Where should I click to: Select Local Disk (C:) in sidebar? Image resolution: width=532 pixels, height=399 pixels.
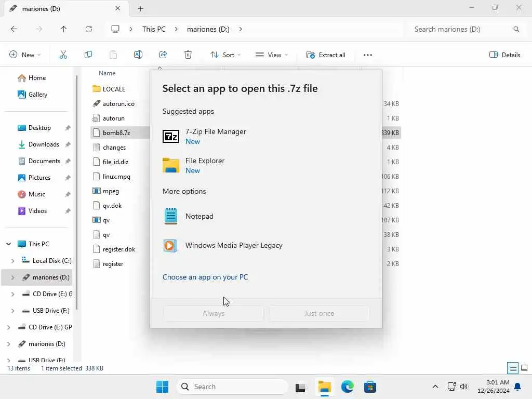(x=51, y=261)
